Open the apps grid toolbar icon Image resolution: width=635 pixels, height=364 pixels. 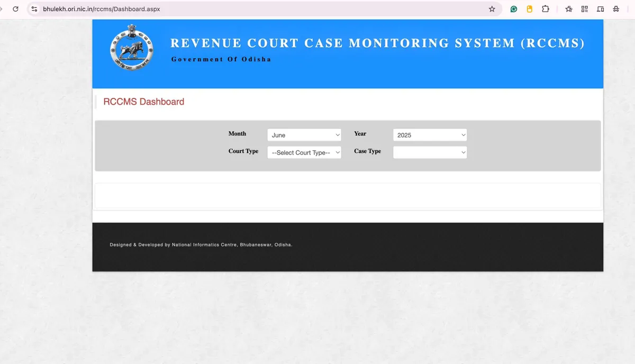click(x=584, y=9)
